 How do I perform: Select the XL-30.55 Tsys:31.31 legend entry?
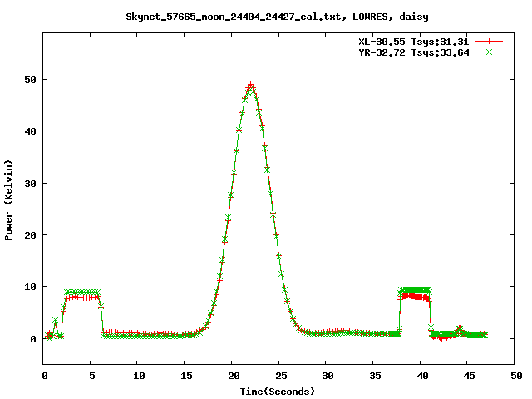pyautogui.click(x=414, y=42)
